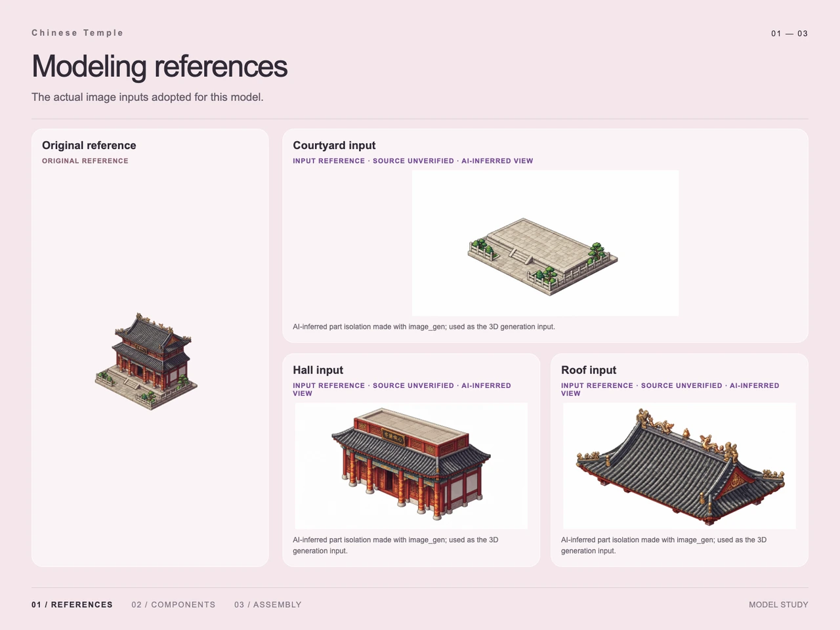Click the 'ORIGINAL REFERENCE' tag label
This screenshot has height=630, width=840.
(x=85, y=161)
